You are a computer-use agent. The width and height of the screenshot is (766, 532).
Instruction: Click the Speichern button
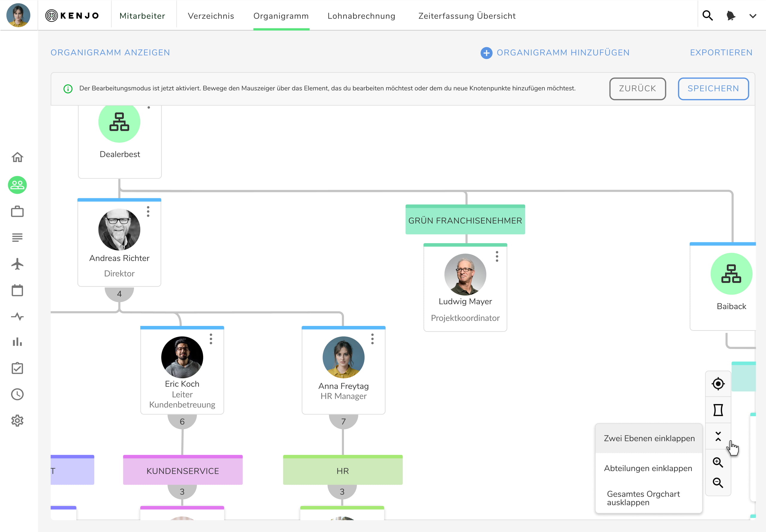(713, 89)
